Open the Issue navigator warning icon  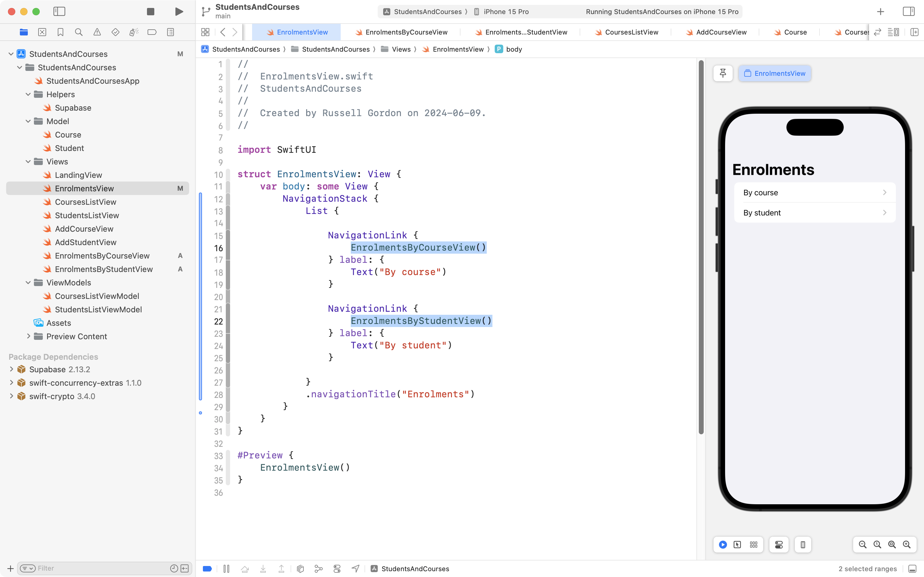click(x=97, y=32)
